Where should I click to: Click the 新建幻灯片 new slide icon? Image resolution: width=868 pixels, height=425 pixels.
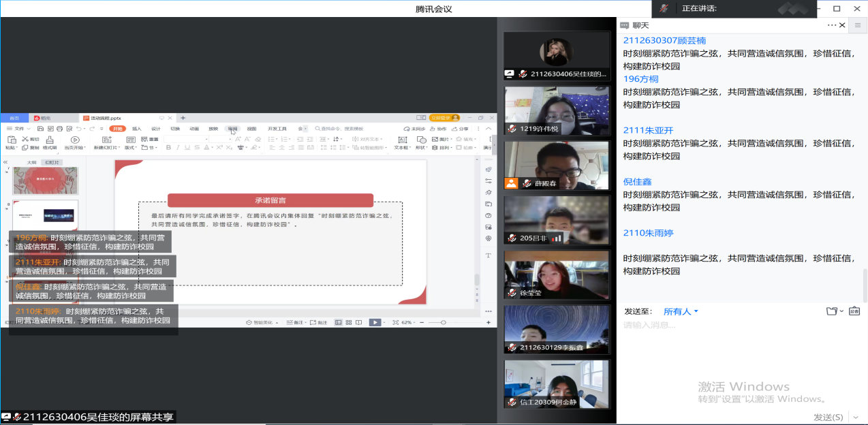105,140
